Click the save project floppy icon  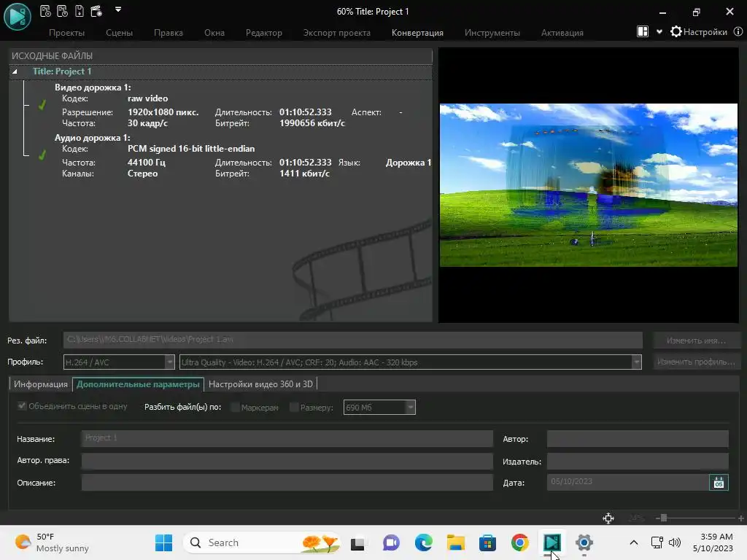(79, 10)
